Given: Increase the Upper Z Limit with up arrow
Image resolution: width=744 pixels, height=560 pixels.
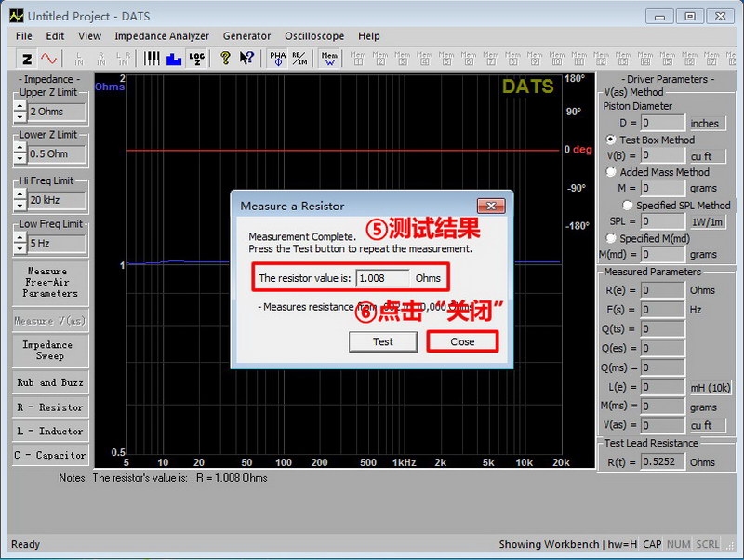Looking at the screenshot, I should (x=20, y=106).
